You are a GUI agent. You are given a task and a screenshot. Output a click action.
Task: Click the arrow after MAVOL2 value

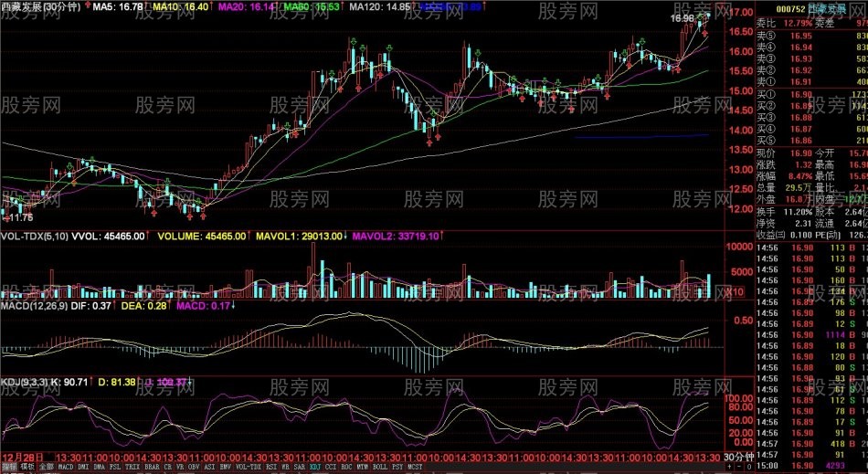[441, 237]
